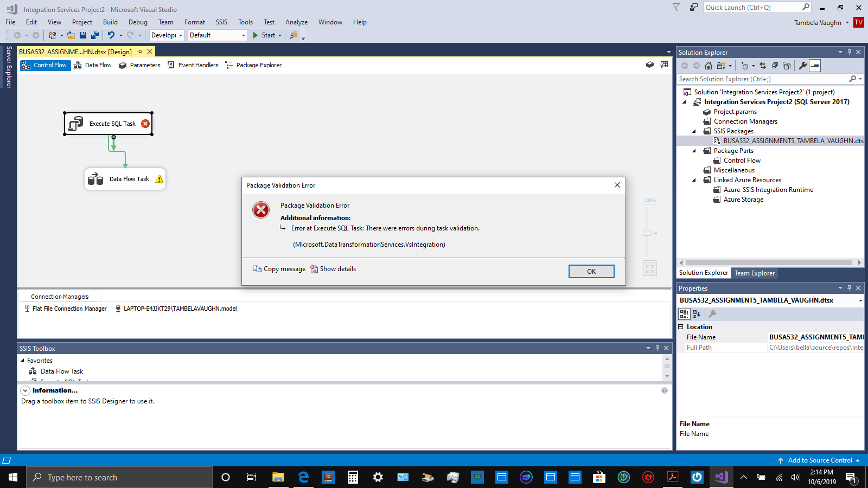Click the fit-to-window icon below zoom slider

(x=650, y=269)
